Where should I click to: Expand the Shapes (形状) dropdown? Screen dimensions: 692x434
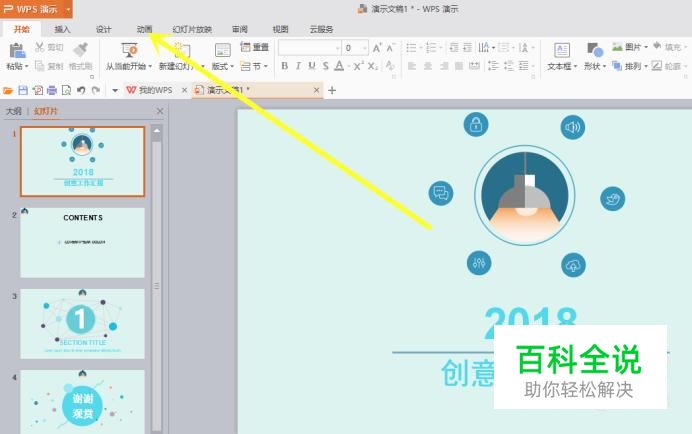click(x=604, y=66)
